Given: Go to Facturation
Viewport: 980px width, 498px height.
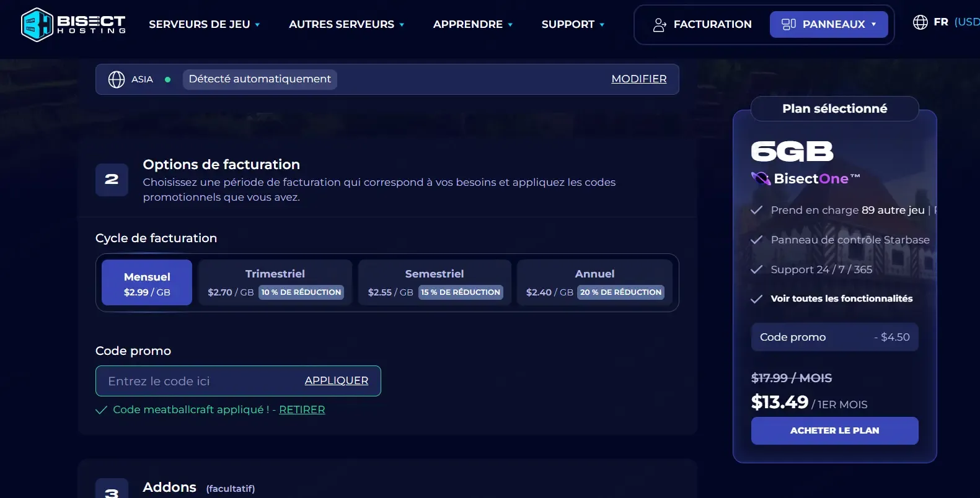Looking at the screenshot, I should (702, 24).
